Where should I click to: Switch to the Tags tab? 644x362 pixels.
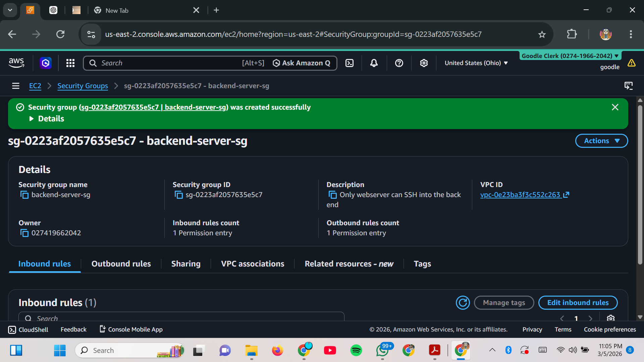pyautogui.click(x=422, y=264)
